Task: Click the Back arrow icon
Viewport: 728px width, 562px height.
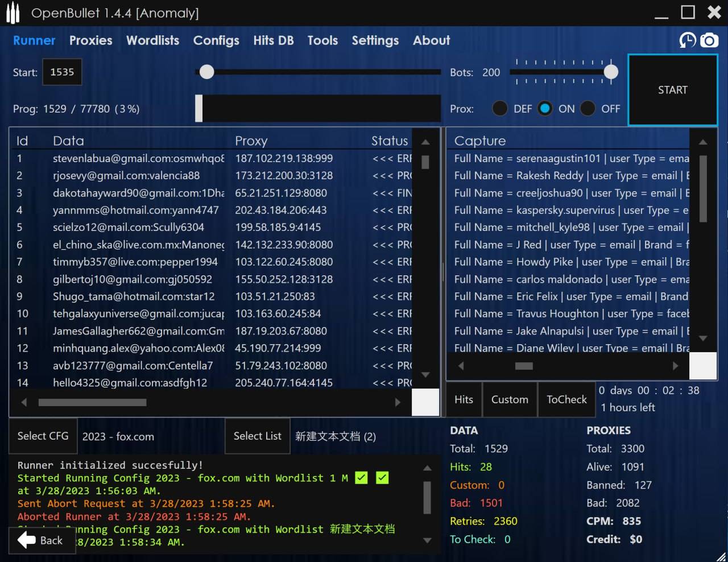Action: click(27, 540)
